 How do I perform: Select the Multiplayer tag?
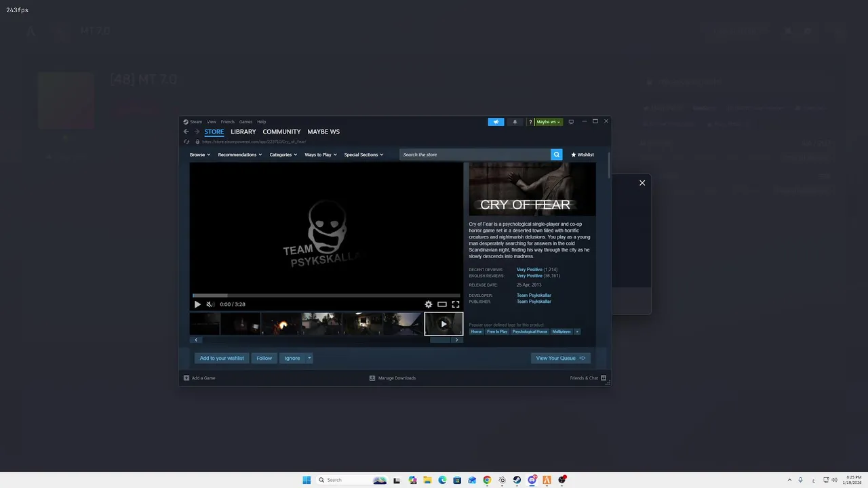point(561,331)
